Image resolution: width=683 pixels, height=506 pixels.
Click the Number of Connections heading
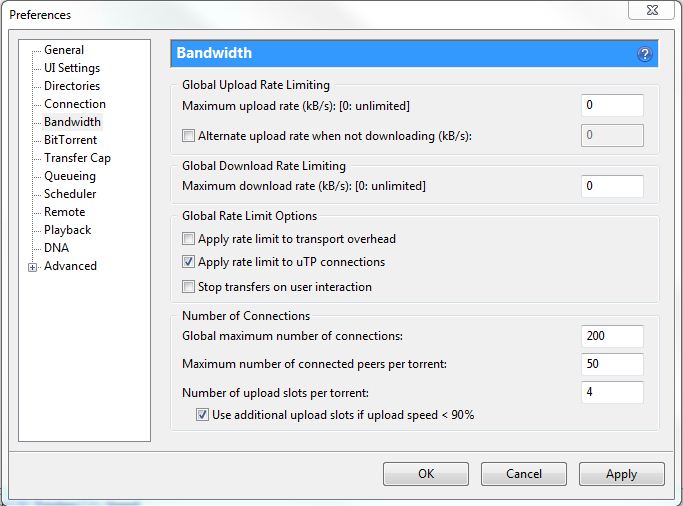click(x=246, y=316)
